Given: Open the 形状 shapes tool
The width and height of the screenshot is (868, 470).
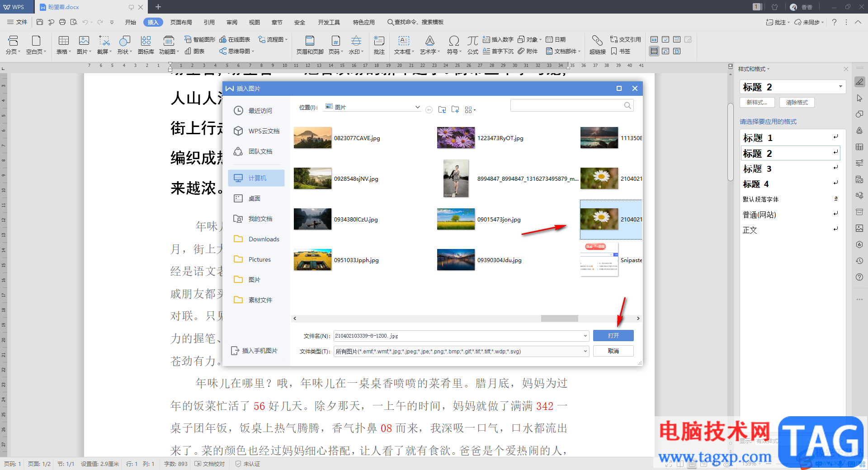Looking at the screenshot, I should tap(125, 45).
